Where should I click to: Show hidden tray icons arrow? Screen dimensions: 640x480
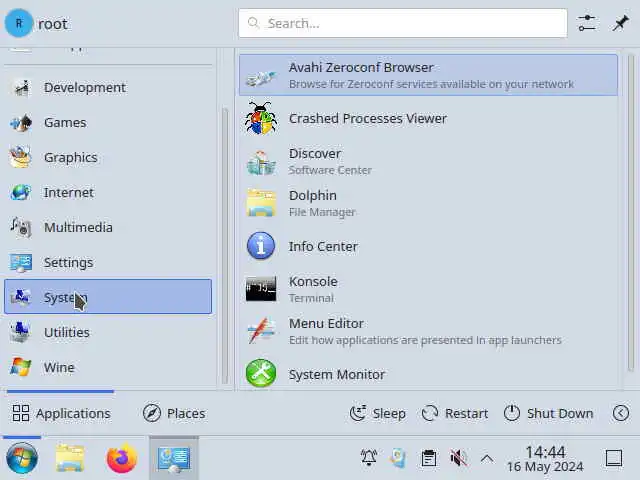coord(487,458)
